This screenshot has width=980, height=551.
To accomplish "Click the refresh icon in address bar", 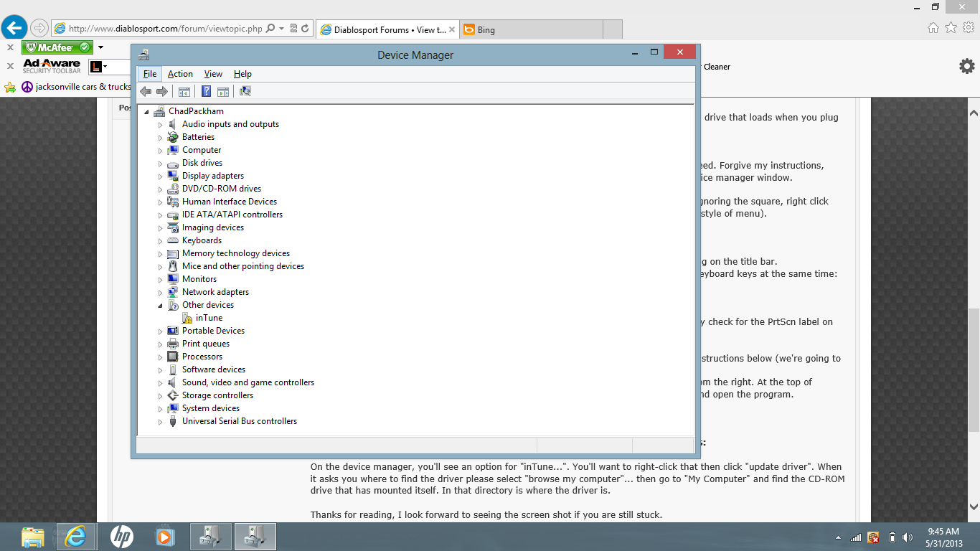I will [x=305, y=29].
